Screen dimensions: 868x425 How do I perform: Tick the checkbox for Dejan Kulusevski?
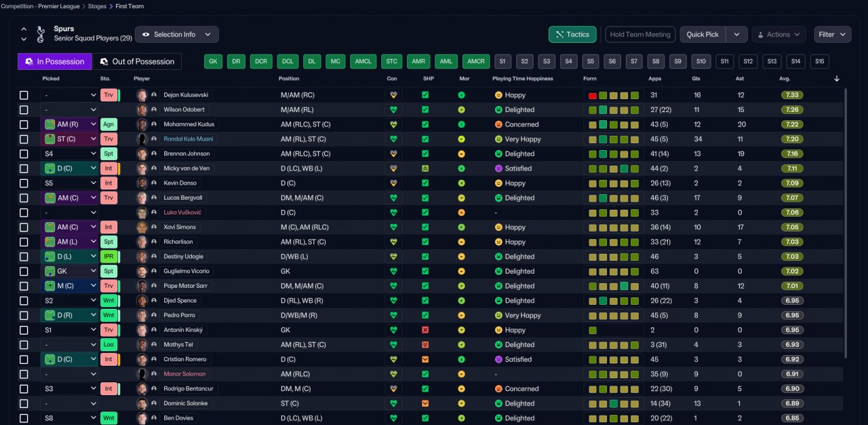coord(24,95)
